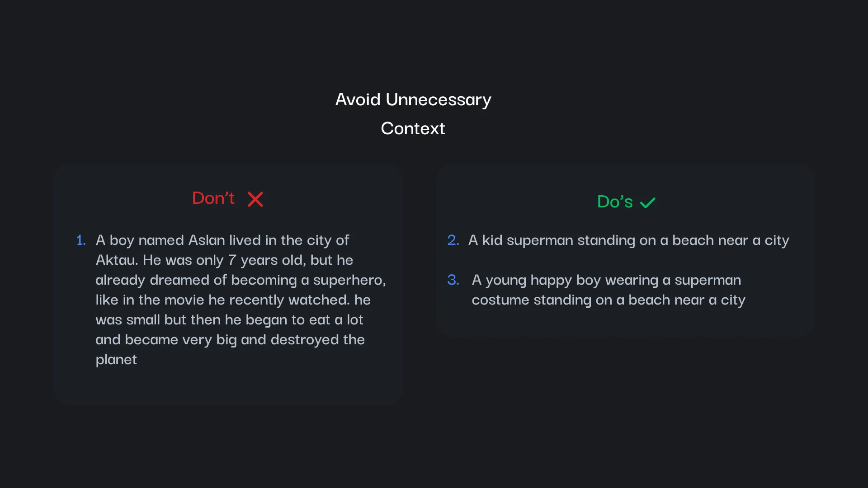The width and height of the screenshot is (868, 488).
Task: Click the red X icon beside Don't
Action: [x=255, y=199]
